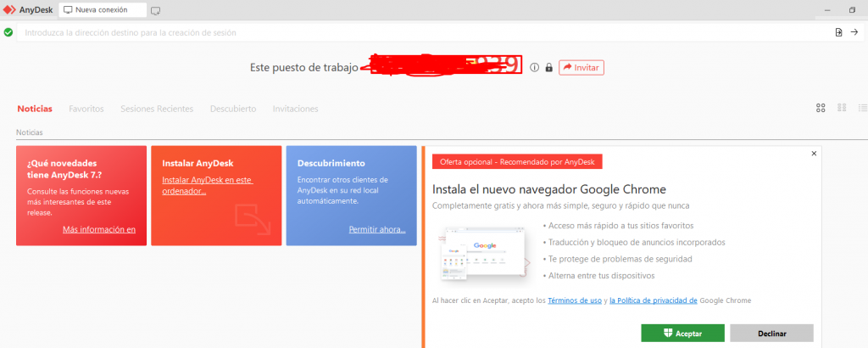Select the Invitaciones tab
This screenshot has height=348, width=868.
tap(295, 109)
